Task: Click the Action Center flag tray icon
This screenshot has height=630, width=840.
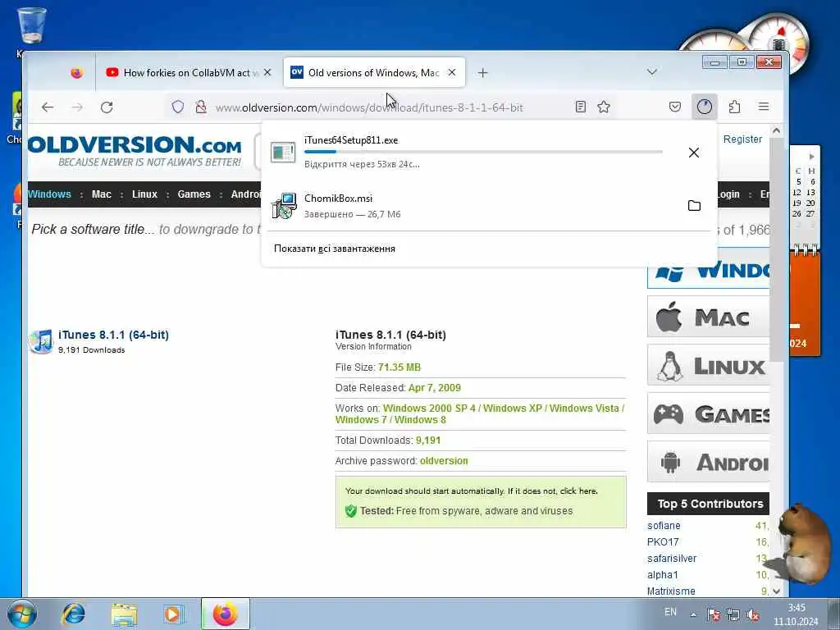Action: click(713, 615)
